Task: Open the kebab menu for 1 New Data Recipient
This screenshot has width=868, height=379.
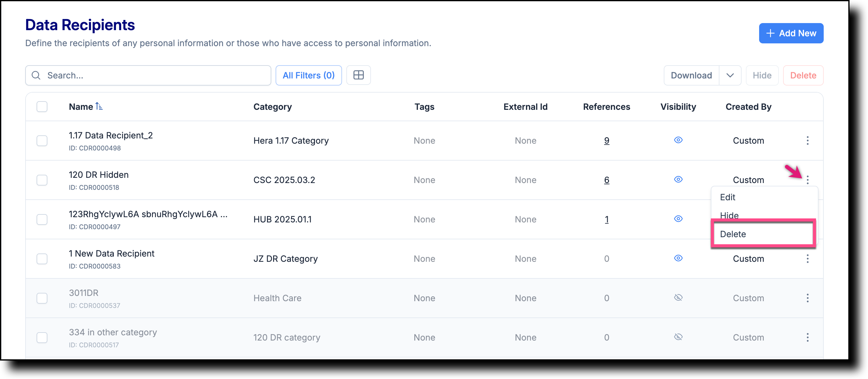Action: (x=808, y=259)
